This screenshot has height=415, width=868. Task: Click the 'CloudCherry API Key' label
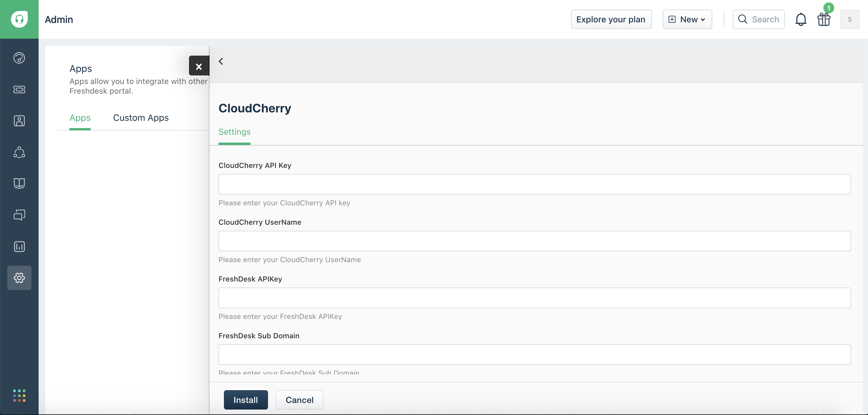click(255, 166)
